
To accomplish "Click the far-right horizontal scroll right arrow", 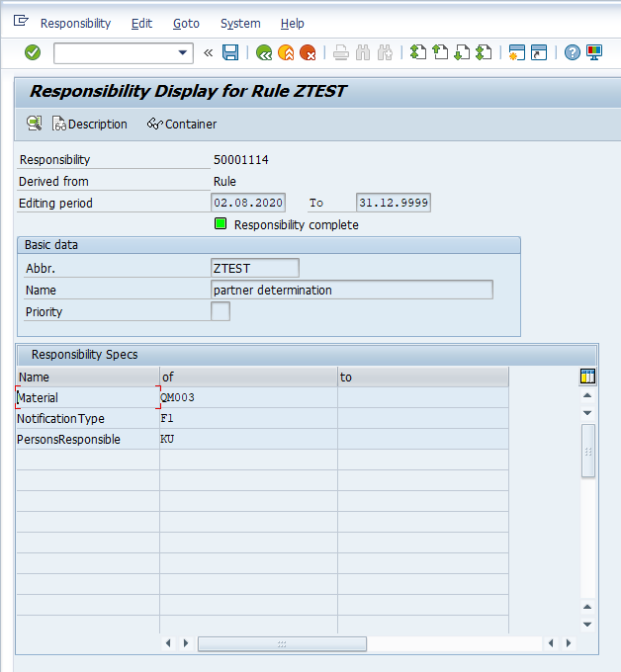I will pos(569,643).
